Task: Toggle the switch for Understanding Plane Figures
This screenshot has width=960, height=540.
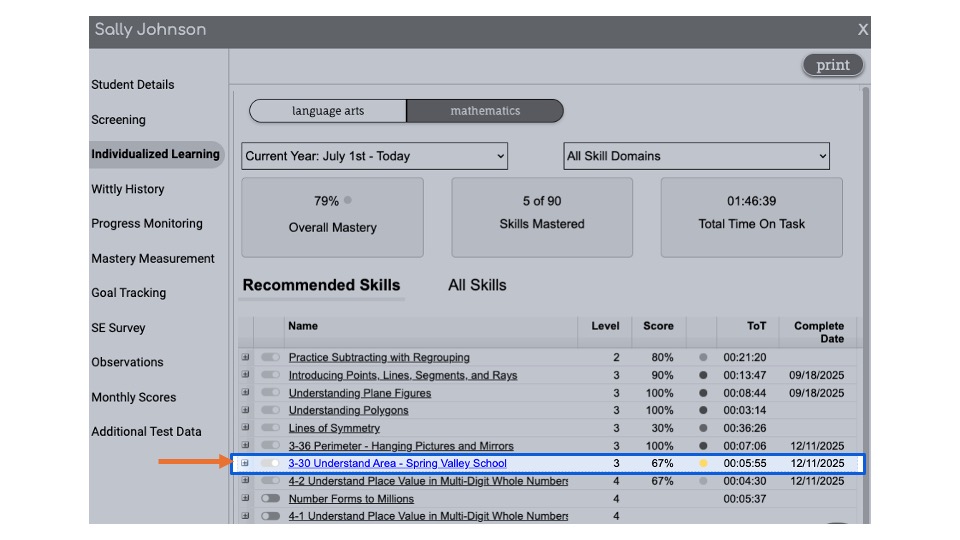Action: coord(270,392)
